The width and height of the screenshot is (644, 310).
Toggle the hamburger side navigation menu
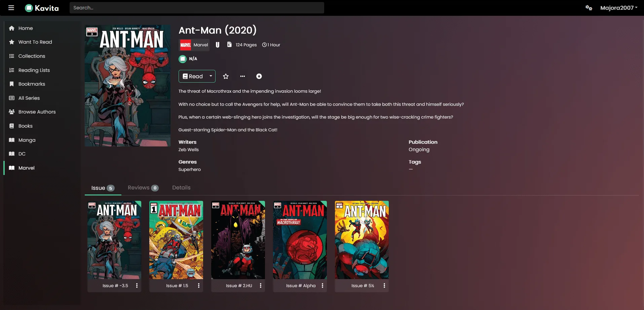point(11,8)
